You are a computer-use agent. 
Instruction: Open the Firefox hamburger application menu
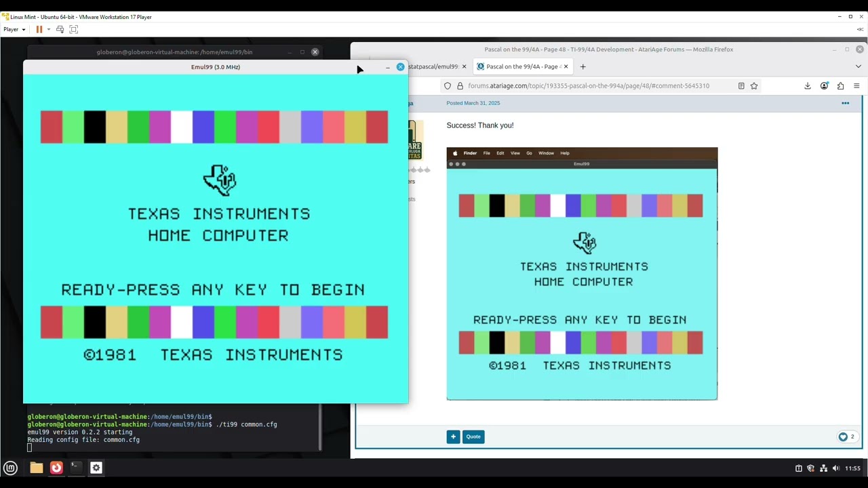tap(856, 86)
